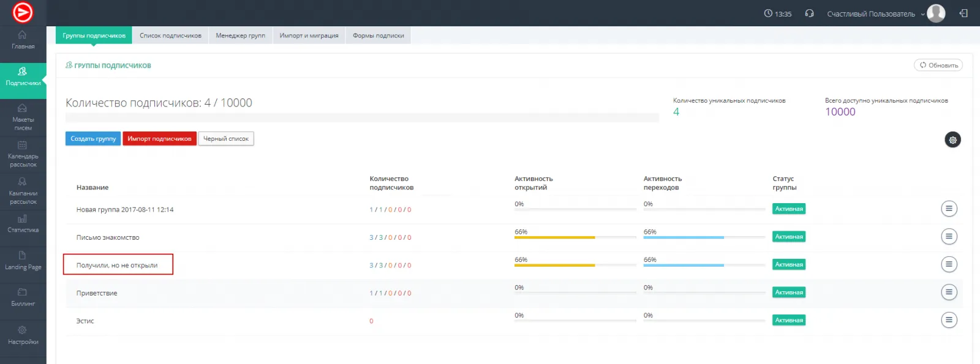Open the Главная home sidebar icon
Image resolution: width=980 pixels, height=364 pixels.
23,40
